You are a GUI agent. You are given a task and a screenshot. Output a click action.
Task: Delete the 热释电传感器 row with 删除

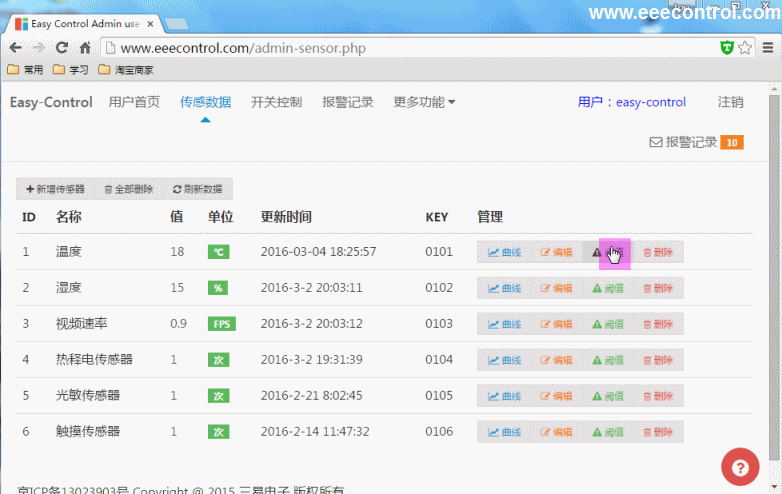[x=658, y=360]
